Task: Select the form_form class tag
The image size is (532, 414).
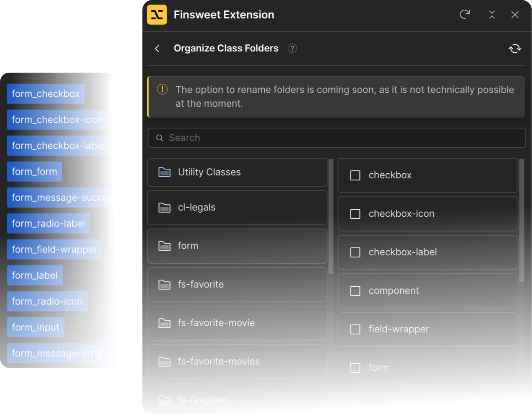Action: tap(34, 172)
